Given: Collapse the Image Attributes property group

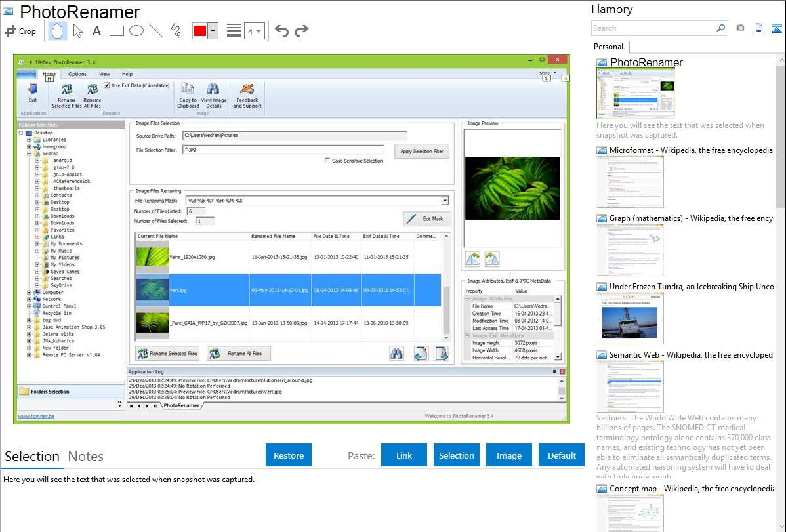Looking at the screenshot, I should tap(467, 298).
